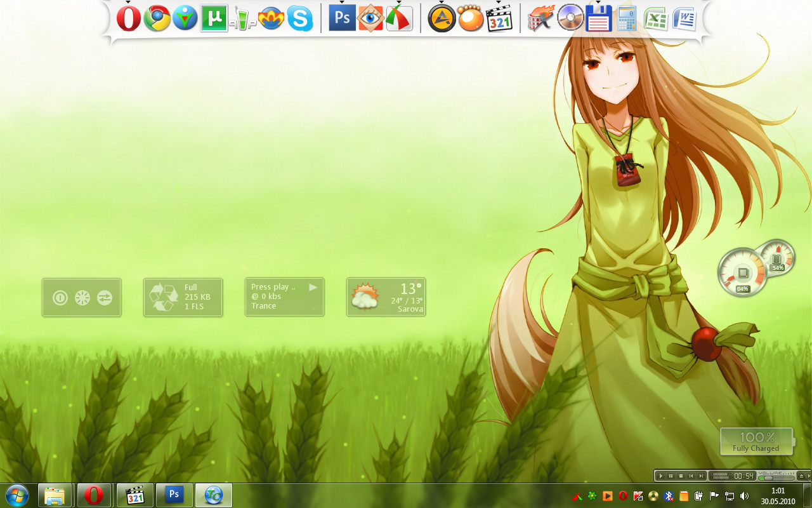
Task: Click the Windows Start orb
Action: tap(16, 495)
